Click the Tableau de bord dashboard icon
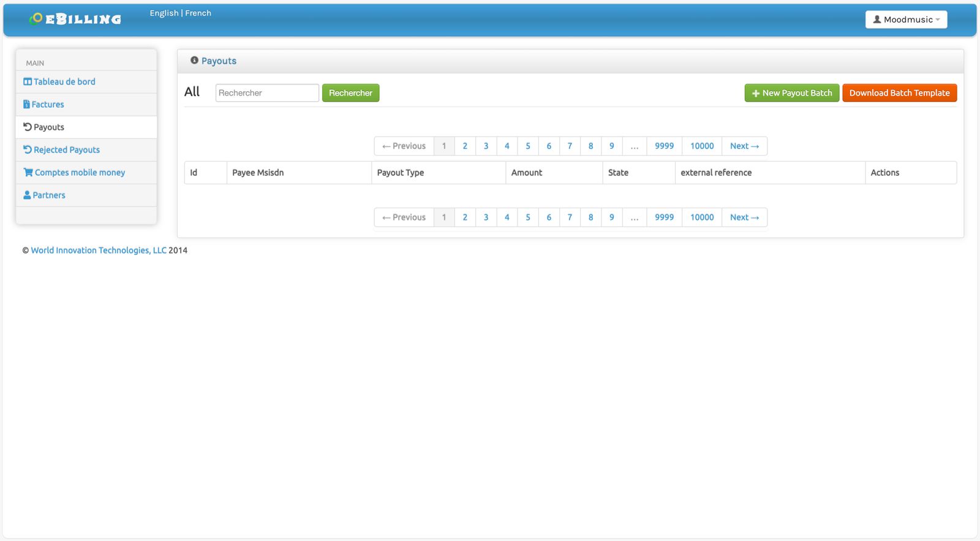 point(28,81)
